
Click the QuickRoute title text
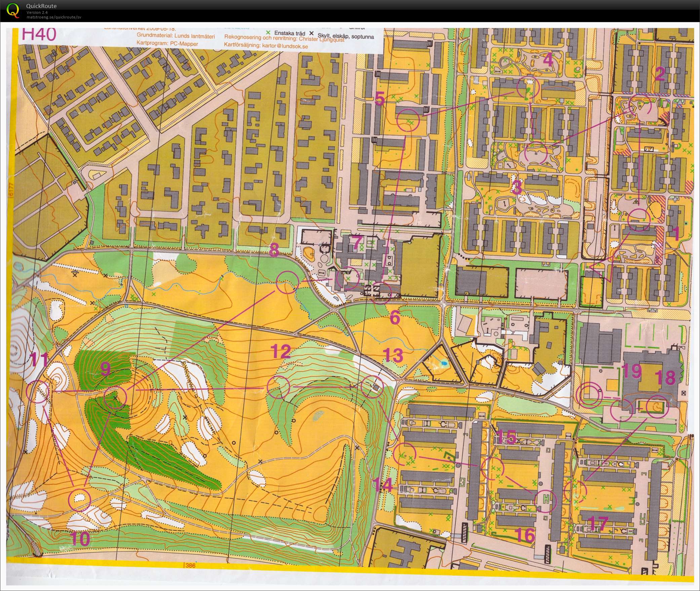pos(41,6)
